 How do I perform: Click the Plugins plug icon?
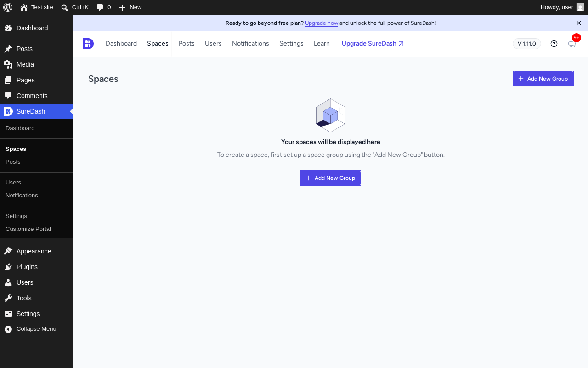click(8, 267)
